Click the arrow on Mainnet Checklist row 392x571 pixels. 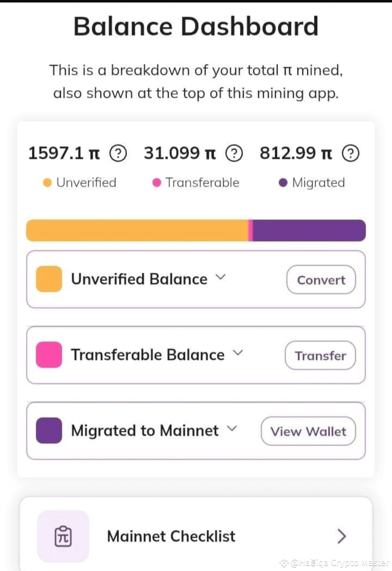pos(342,536)
